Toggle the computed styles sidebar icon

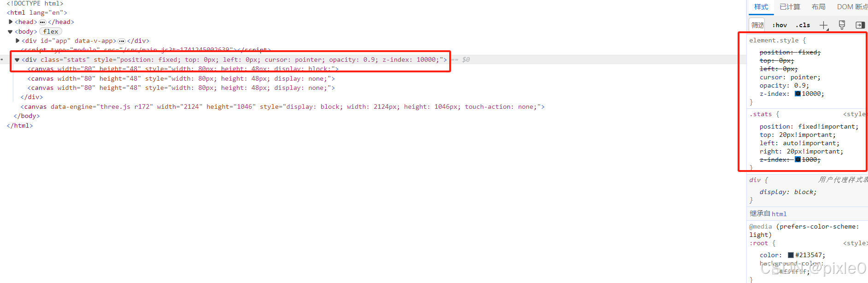[860, 25]
